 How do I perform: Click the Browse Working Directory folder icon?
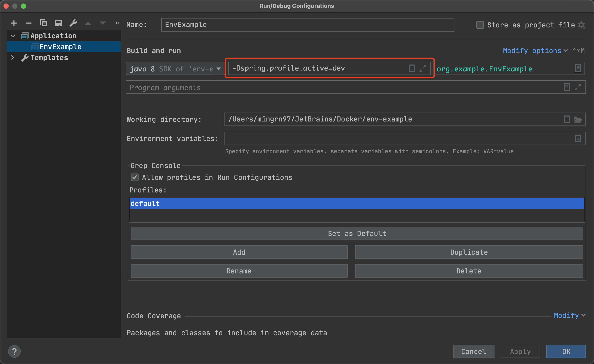[x=578, y=119]
